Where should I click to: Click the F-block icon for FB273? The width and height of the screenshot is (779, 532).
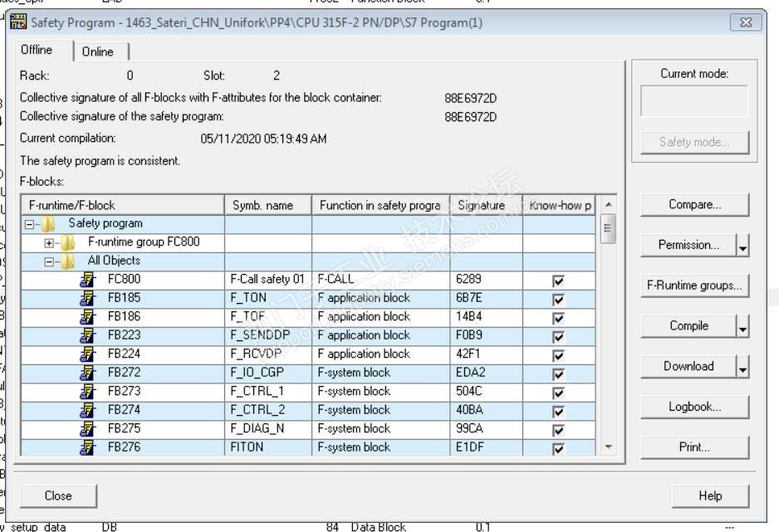pos(87,392)
